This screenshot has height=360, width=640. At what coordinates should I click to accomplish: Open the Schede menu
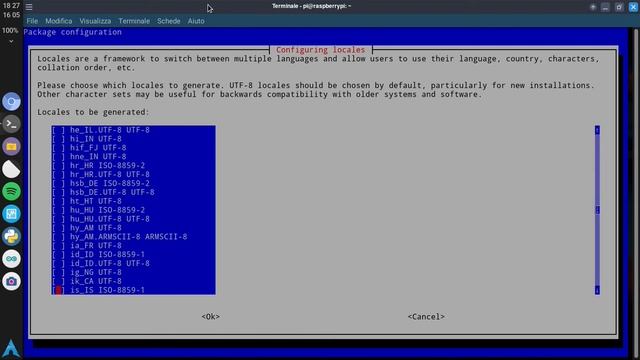pos(169,21)
